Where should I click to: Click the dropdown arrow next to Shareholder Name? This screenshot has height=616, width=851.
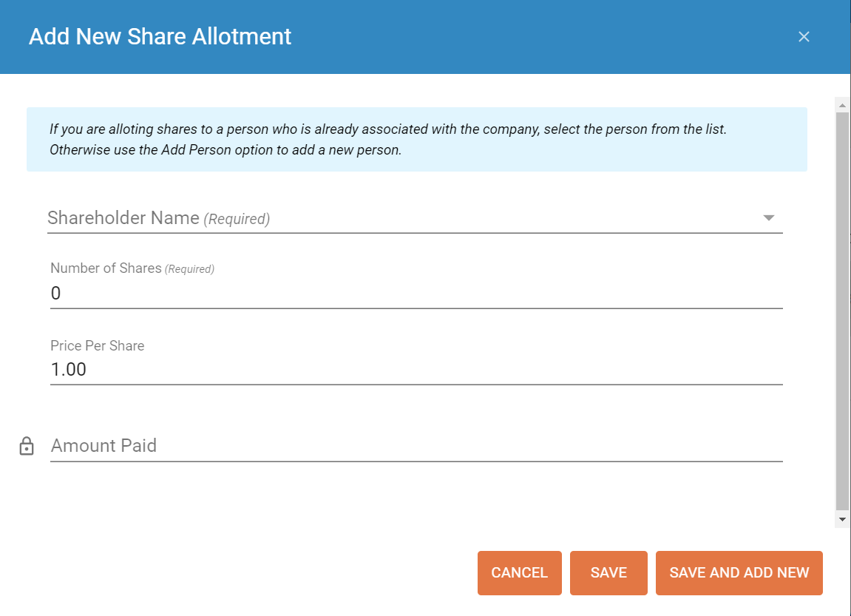[x=769, y=217]
